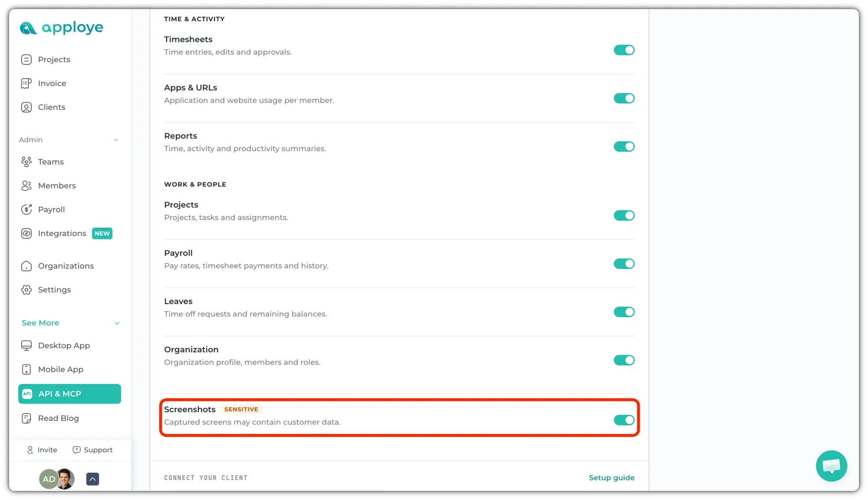
Task: Click the Payroll dollar icon in sidebar
Action: [x=26, y=209]
